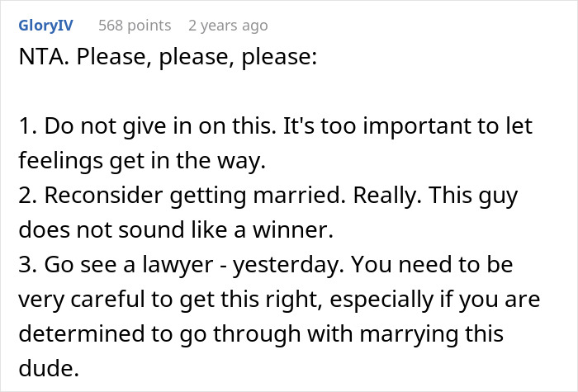Click the 'NTA. Please, please, please:' line
Image resolution: width=578 pixels, height=392 pixels.
tap(168, 57)
